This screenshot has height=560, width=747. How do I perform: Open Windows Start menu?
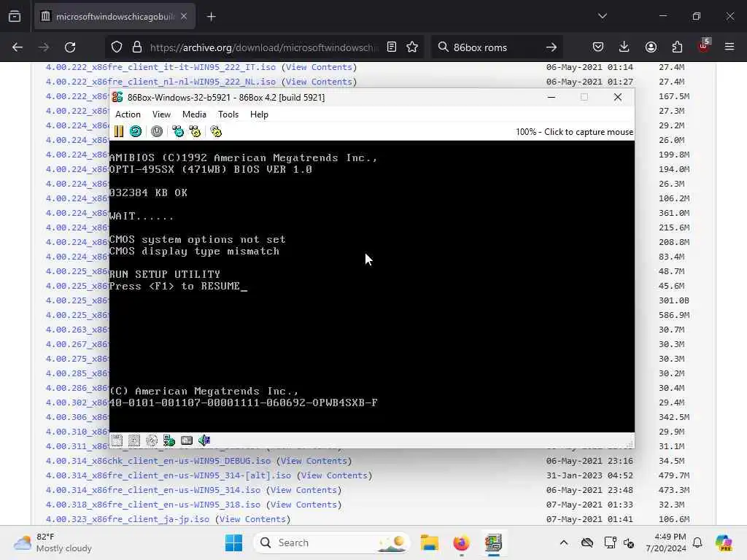coord(233,542)
